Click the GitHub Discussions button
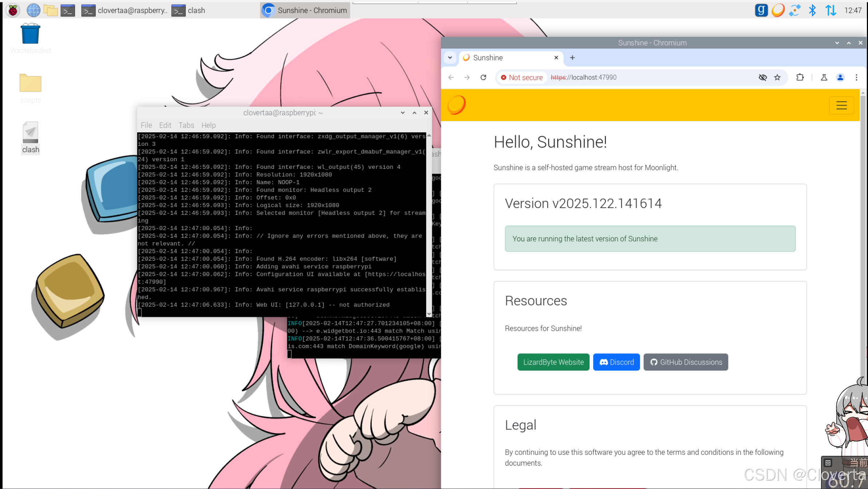This screenshot has width=868, height=489. (685, 362)
